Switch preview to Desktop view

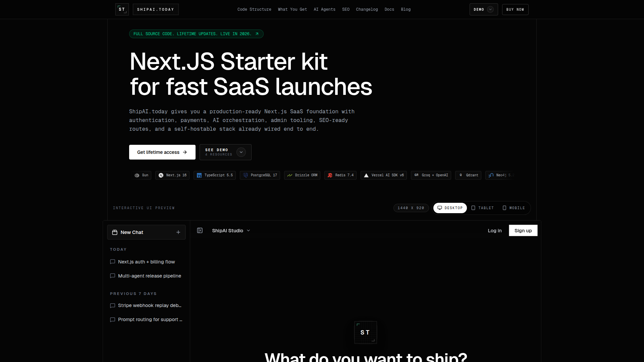[450, 208]
